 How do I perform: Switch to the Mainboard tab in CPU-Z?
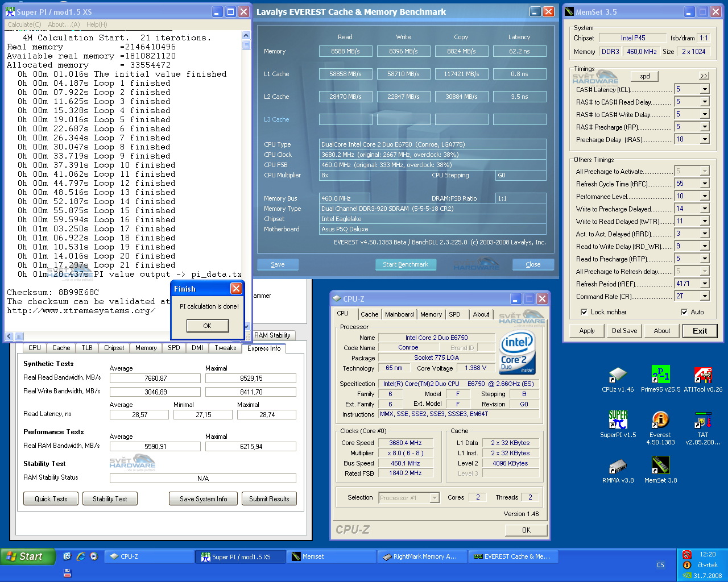pos(399,314)
